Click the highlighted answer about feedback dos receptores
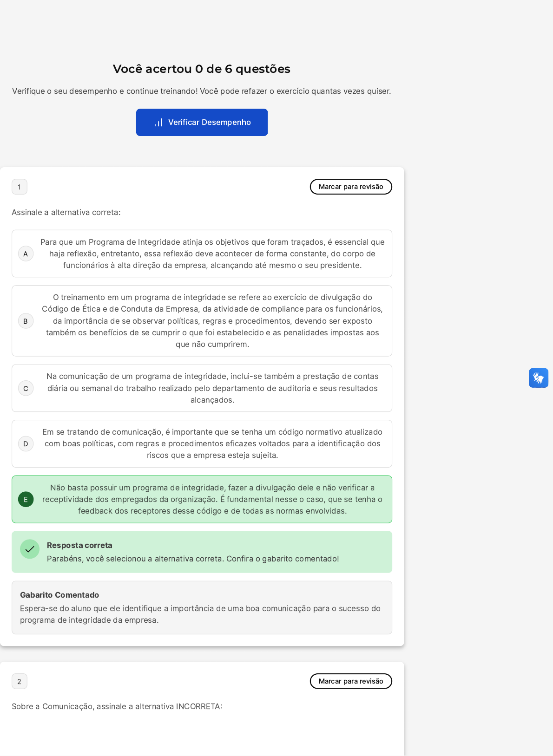 point(212,499)
